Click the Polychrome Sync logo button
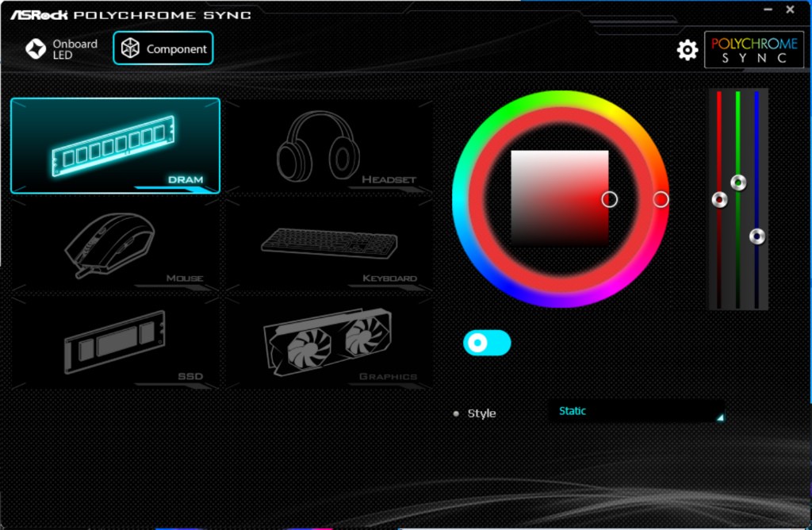Screen dimensions: 812x530 click(754, 50)
